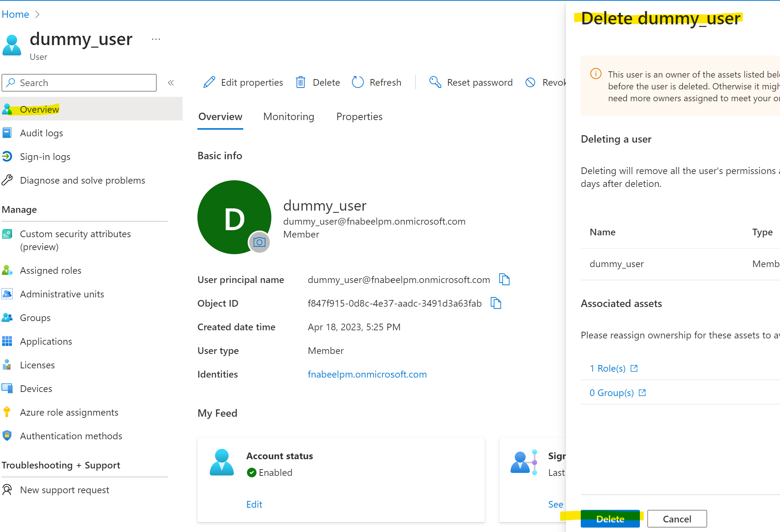Click the Refresh circular arrow icon
780x532 pixels.
(x=357, y=82)
